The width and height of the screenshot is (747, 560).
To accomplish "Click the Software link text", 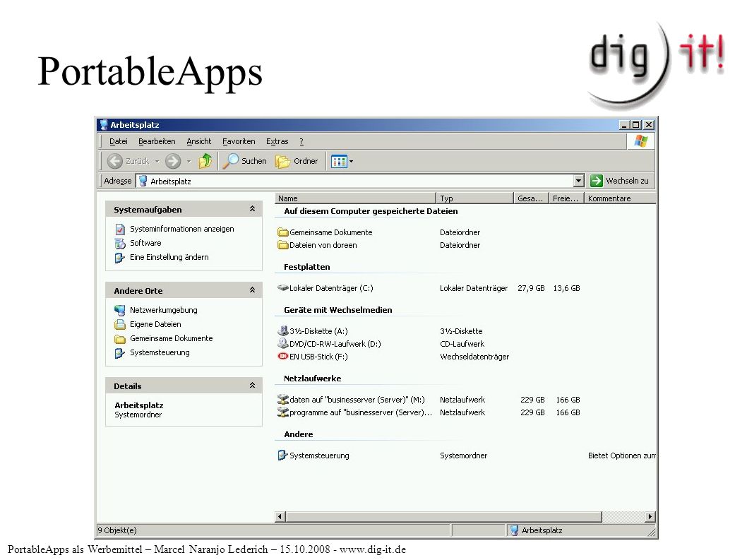I will click(145, 243).
